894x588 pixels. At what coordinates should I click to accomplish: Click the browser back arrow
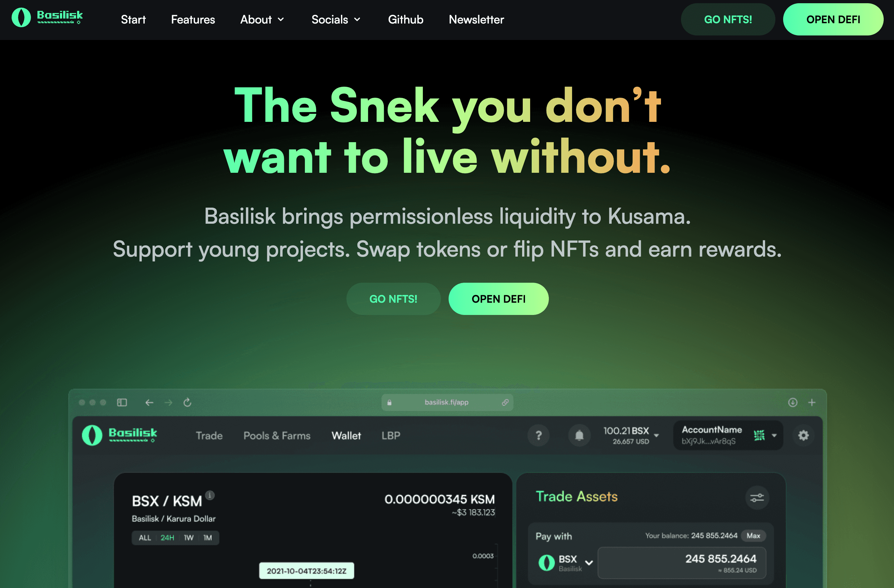click(149, 402)
